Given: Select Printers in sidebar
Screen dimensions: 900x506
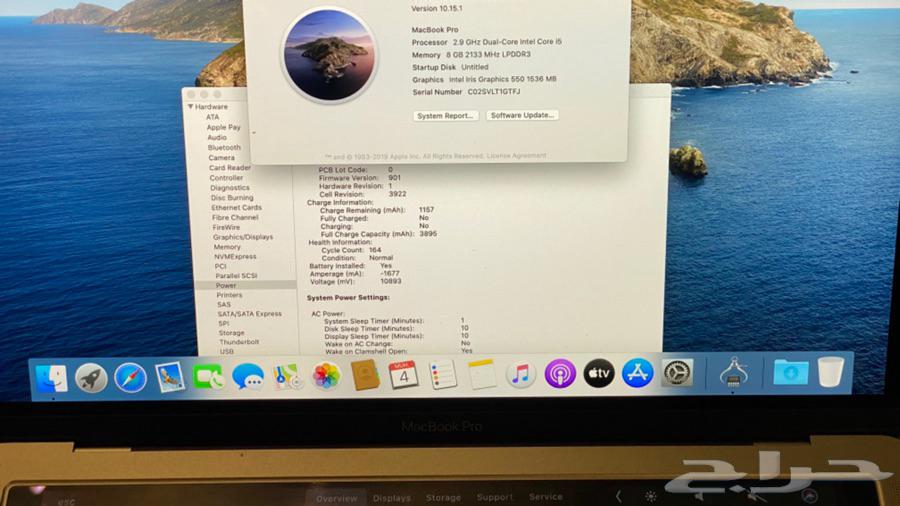Looking at the screenshot, I should [229, 295].
